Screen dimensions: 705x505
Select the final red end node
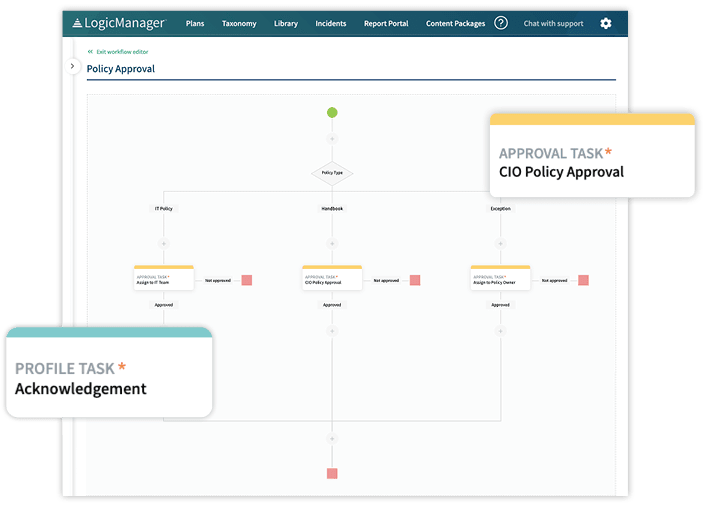point(332,474)
